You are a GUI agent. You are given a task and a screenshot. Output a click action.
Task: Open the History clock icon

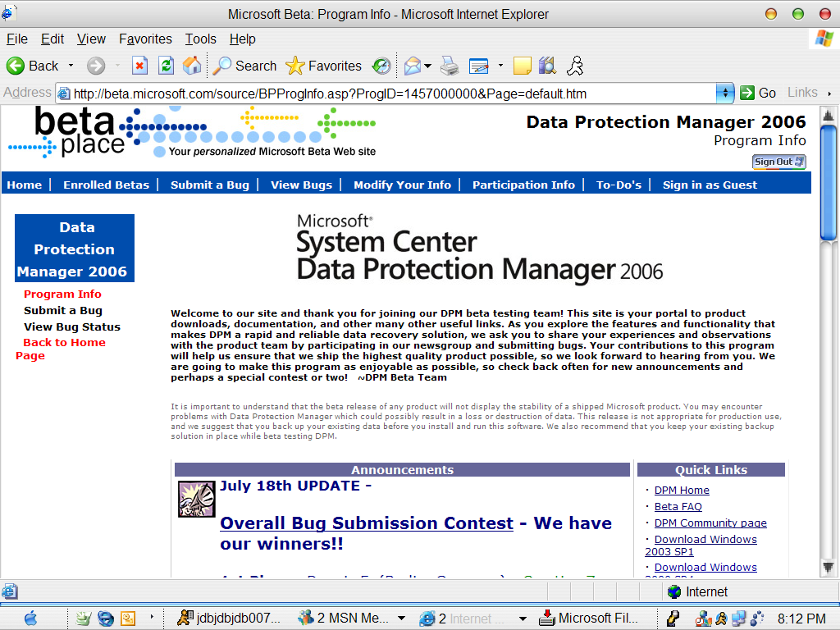[x=381, y=66]
